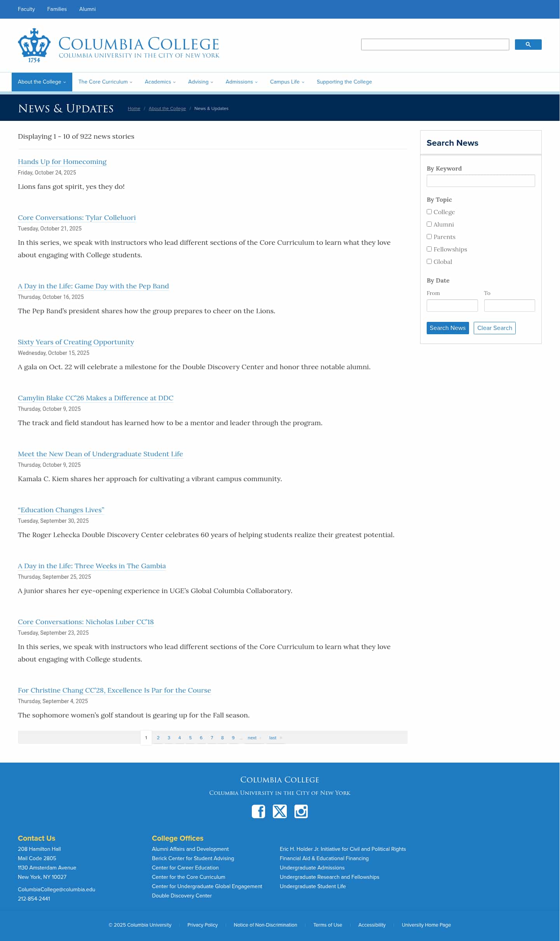Screen dimensions: 560x941
Task: Check the College topic filter
Action: pyautogui.click(x=429, y=211)
